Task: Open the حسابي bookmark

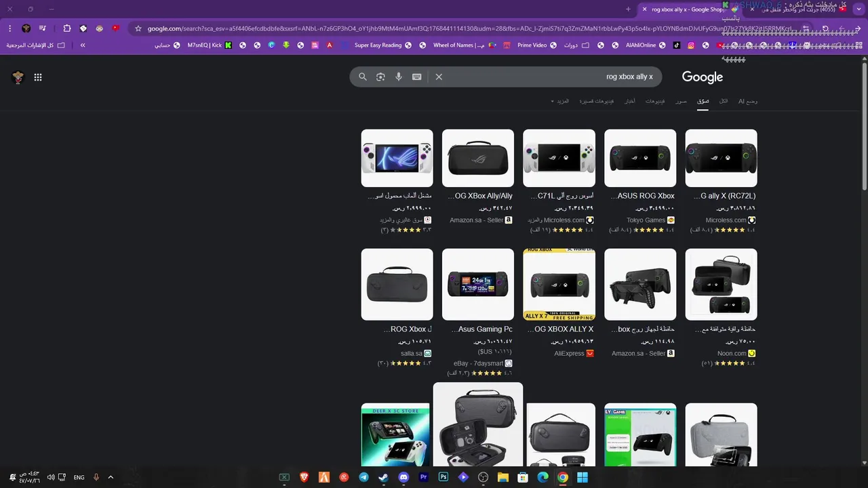Action: coord(167,45)
